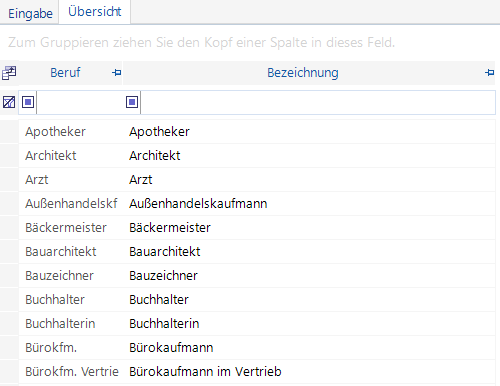The height and width of the screenshot is (386, 500).
Task: Click the Bezeichnung filter input field
Action: 318,102
